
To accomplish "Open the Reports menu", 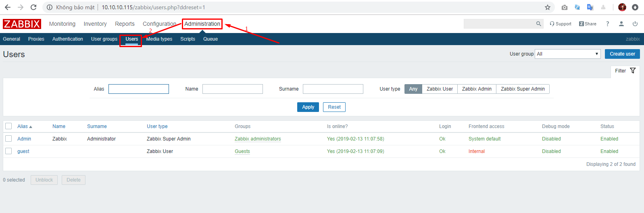I will (125, 24).
